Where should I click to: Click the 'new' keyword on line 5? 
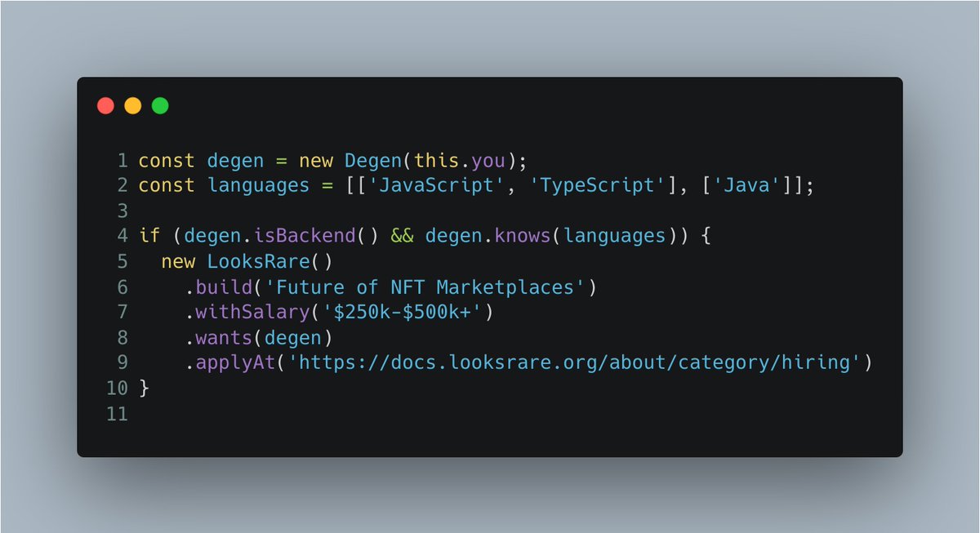178,261
